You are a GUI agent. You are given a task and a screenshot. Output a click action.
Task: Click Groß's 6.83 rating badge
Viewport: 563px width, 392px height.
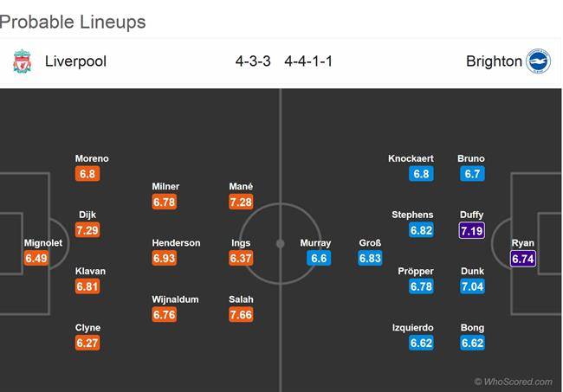[x=370, y=258]
